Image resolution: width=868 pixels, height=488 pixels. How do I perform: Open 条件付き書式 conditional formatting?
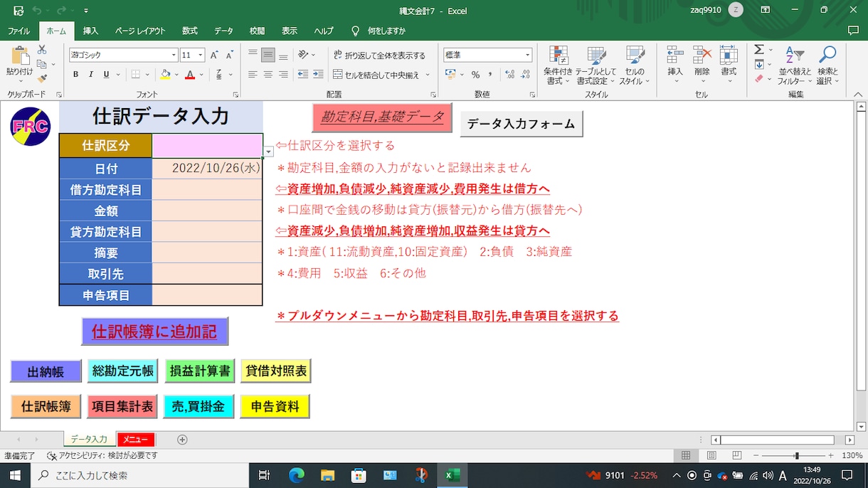(558, 65)
